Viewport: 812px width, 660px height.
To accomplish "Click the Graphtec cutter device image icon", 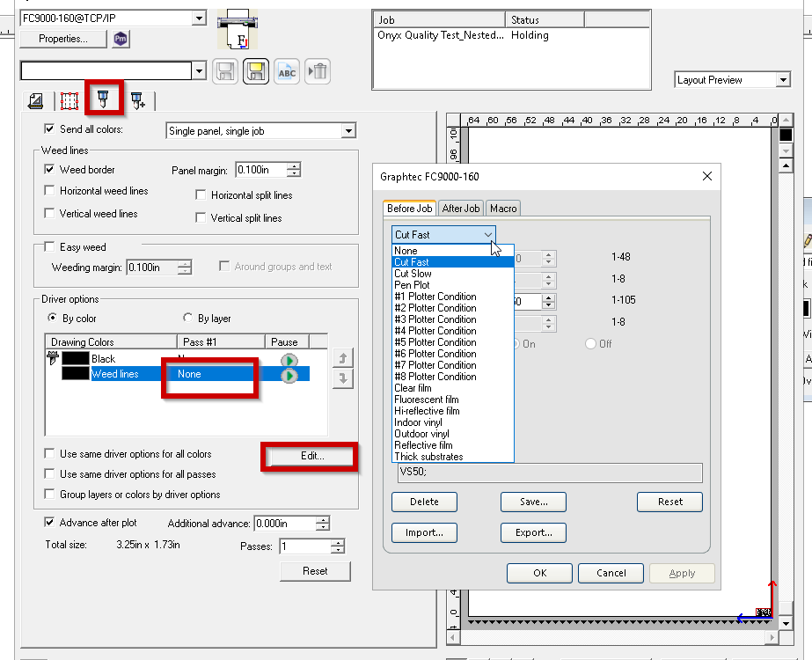I will (238, 30).
